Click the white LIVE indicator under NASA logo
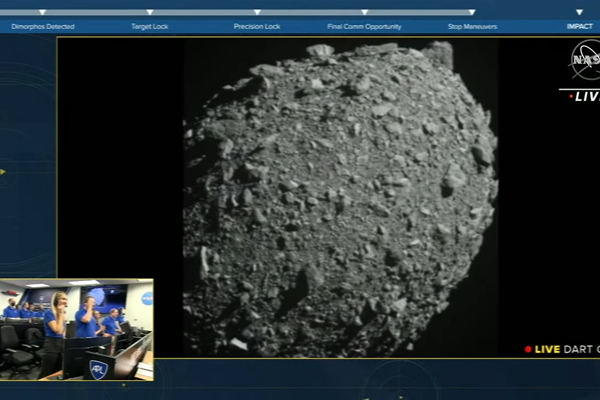The width and height of the screenshot is (600, 400). coord(584,96)
